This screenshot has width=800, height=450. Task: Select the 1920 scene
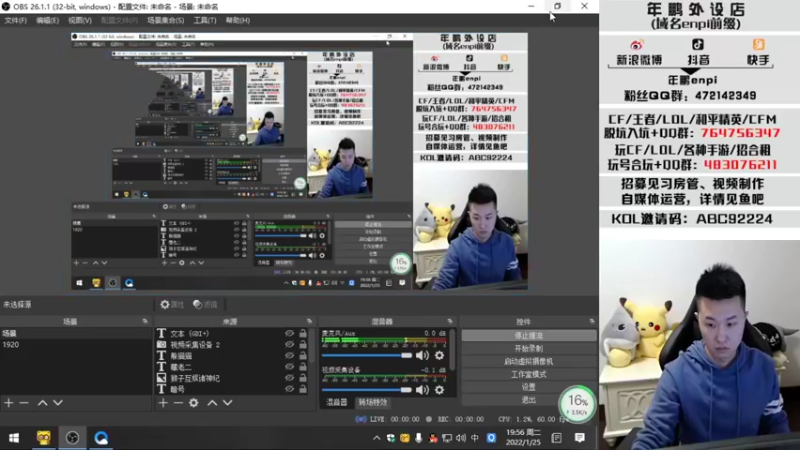coord(76,344)
